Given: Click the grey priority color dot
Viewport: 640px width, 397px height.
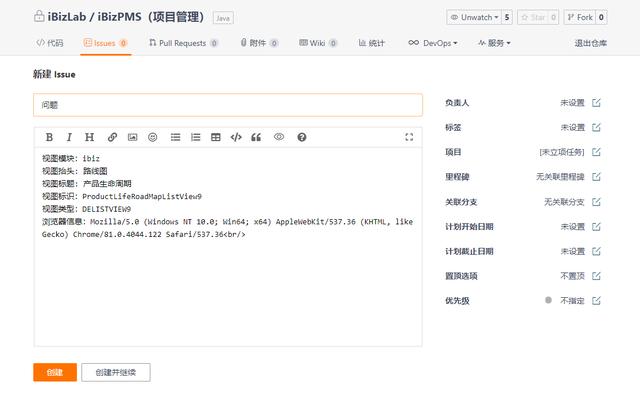Looking at the screenshot, I should point(548,300).
